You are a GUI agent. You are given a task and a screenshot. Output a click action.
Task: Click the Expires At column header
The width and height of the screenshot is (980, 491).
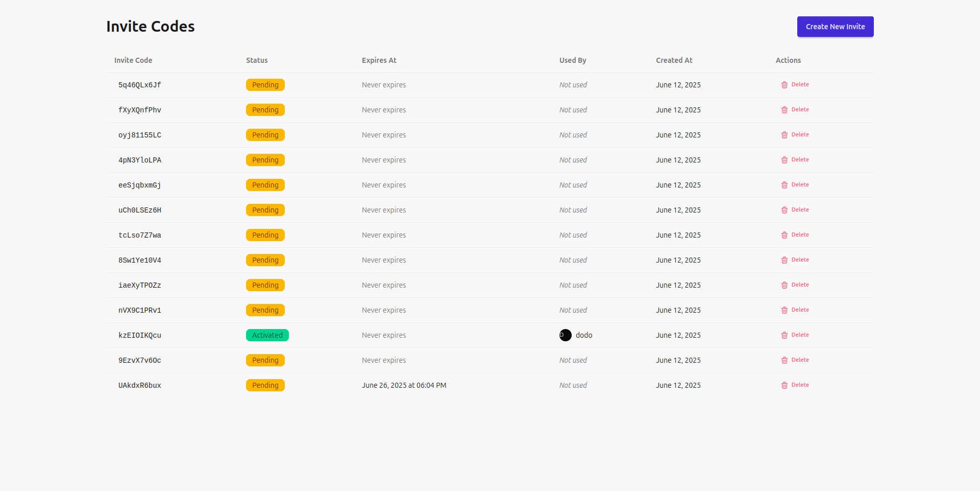tap(379, 60)
